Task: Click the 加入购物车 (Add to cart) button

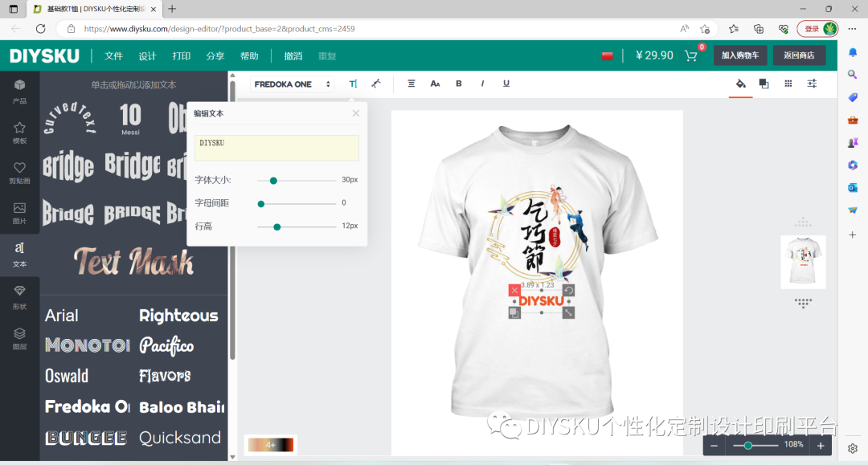Action: [x=740, y=55]
